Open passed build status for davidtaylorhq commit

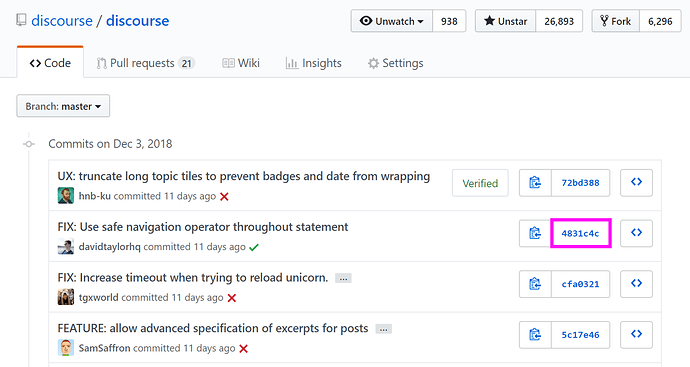click(254, 247)
